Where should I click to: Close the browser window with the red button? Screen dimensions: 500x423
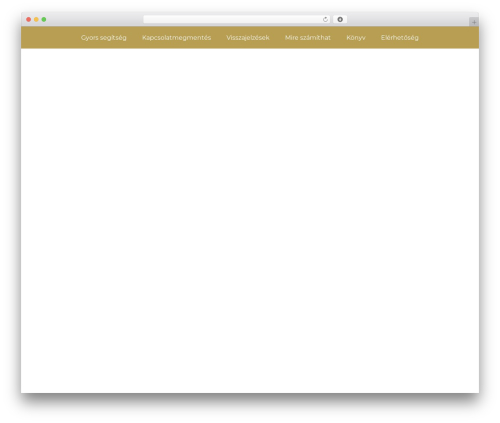click(29, 19)
